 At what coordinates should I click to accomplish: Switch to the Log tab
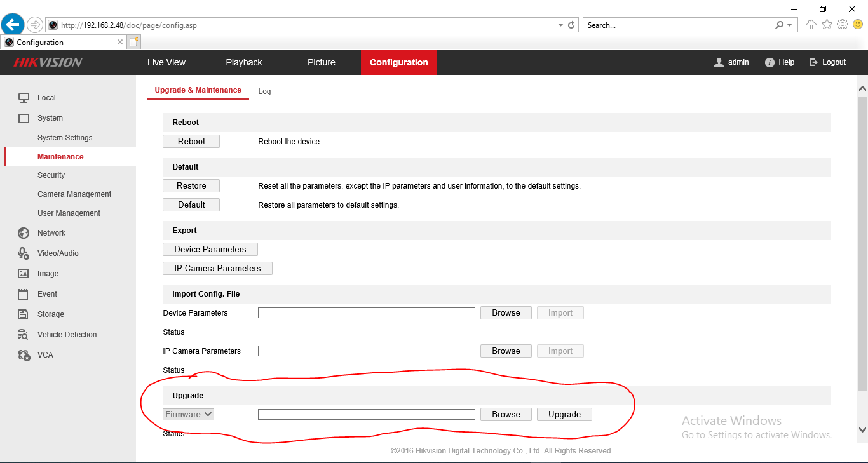click(x=264, y=91)
